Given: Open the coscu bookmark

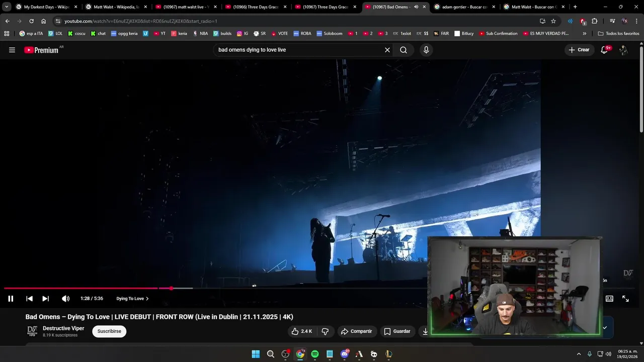Looking at the screenshot, I should click(76, 34).
